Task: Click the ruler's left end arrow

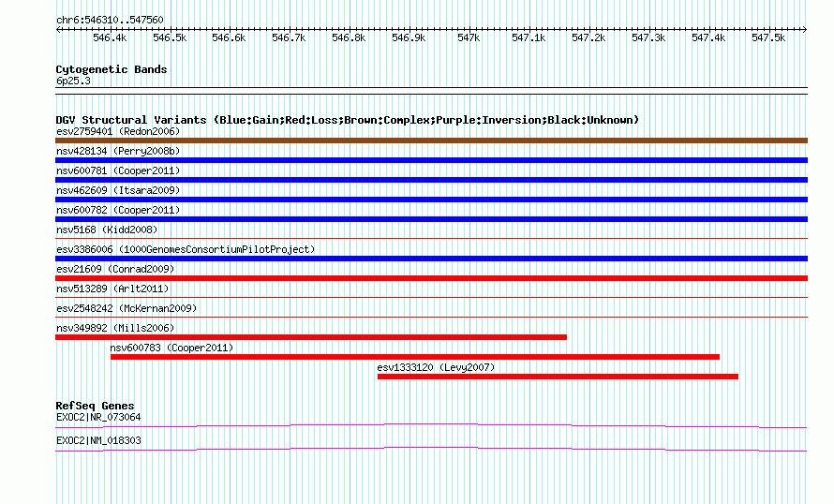Action: point(58,29)
